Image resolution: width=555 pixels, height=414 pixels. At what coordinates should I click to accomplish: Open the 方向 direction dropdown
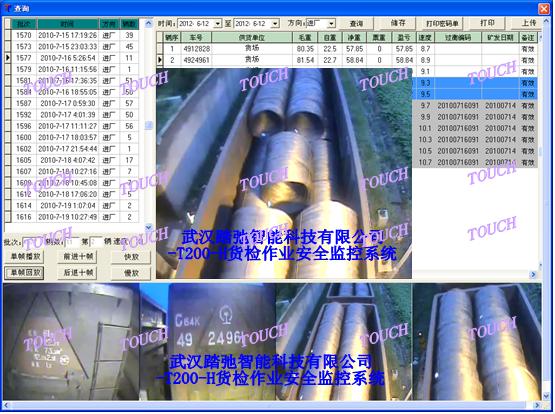pyautogui.click(x=331, y=24)
